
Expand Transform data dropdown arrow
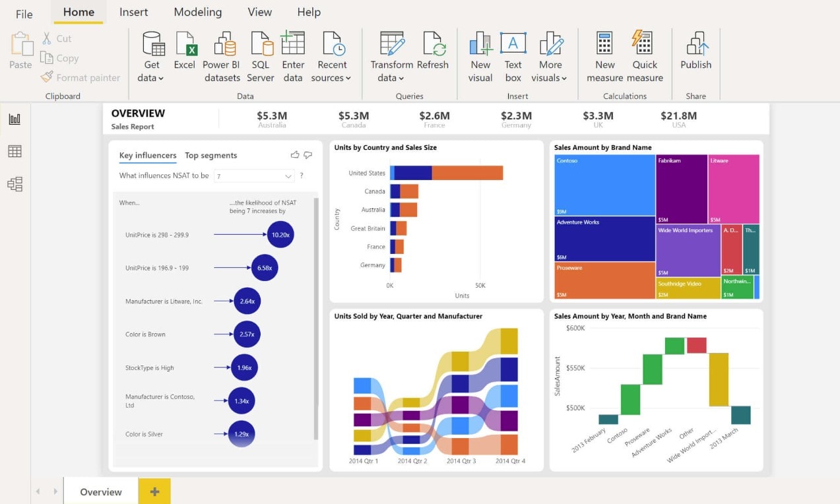coord(401,79)
